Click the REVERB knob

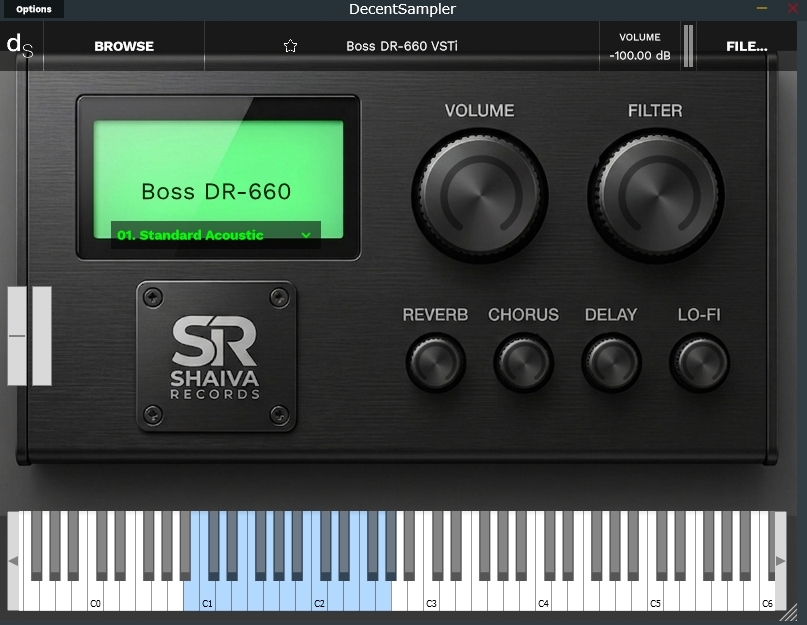tap(435, 362)
